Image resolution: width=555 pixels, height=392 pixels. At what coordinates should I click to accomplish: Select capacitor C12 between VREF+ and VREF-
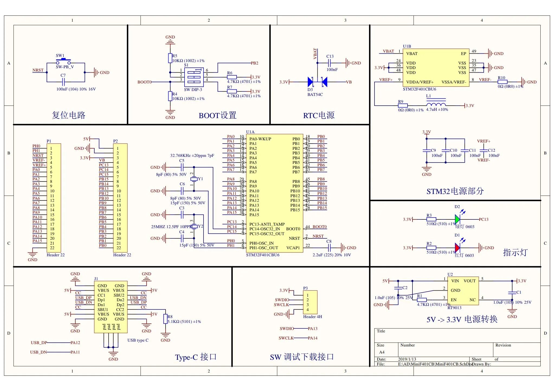pyautogui.click(x=483, y=150)
